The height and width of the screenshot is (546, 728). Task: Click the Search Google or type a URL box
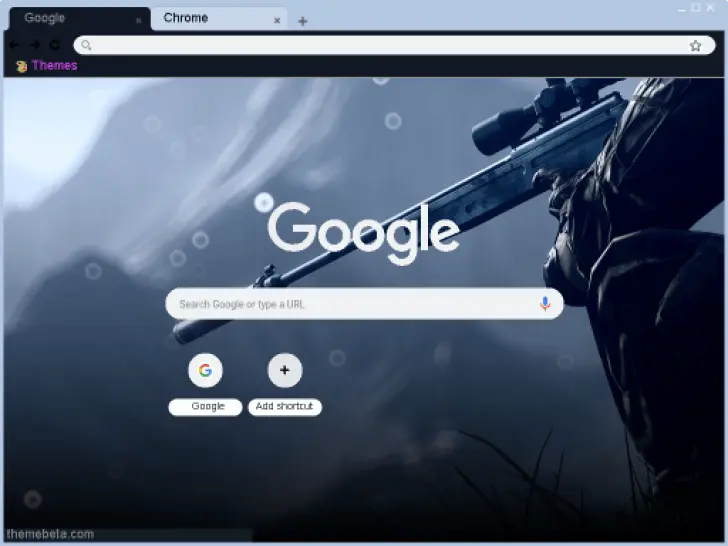[x=350, y=304]
